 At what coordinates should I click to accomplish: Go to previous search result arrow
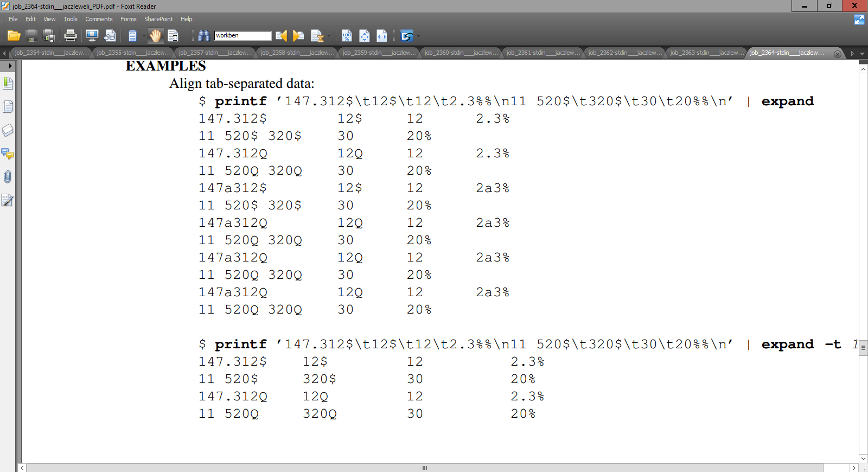click(x=281, y=36)
